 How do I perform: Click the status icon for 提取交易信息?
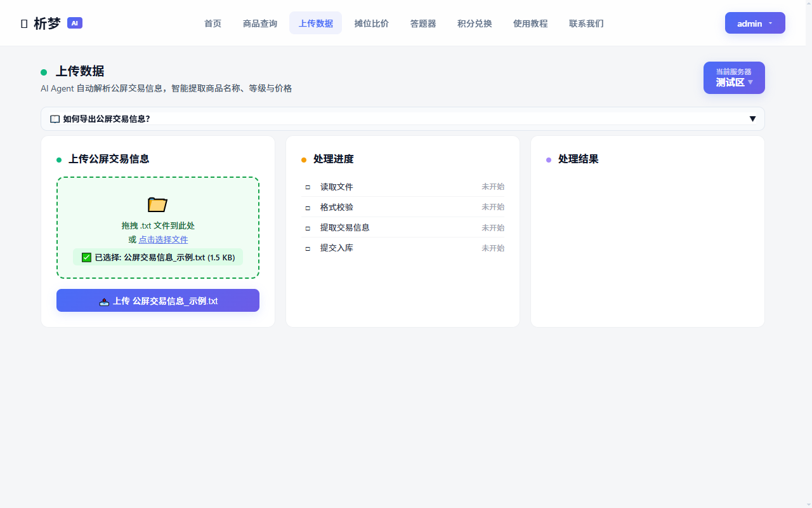pos(308,227)
